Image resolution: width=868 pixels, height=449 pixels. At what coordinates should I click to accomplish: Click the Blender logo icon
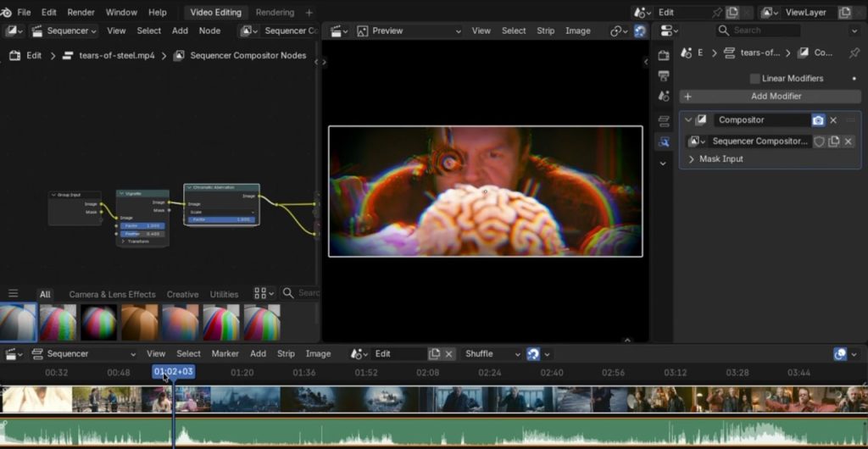pos(7,13)
